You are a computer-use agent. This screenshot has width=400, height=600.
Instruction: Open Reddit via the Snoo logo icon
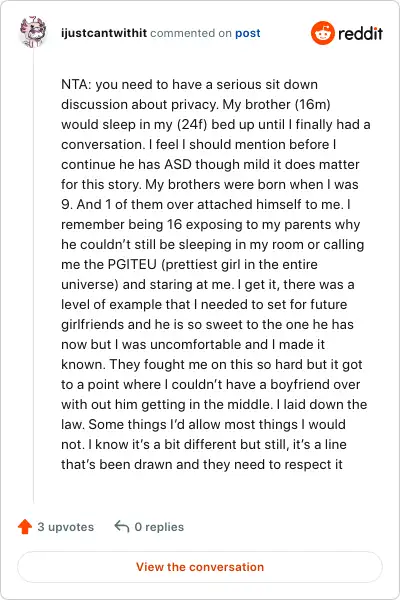click(x=322, y=33)
